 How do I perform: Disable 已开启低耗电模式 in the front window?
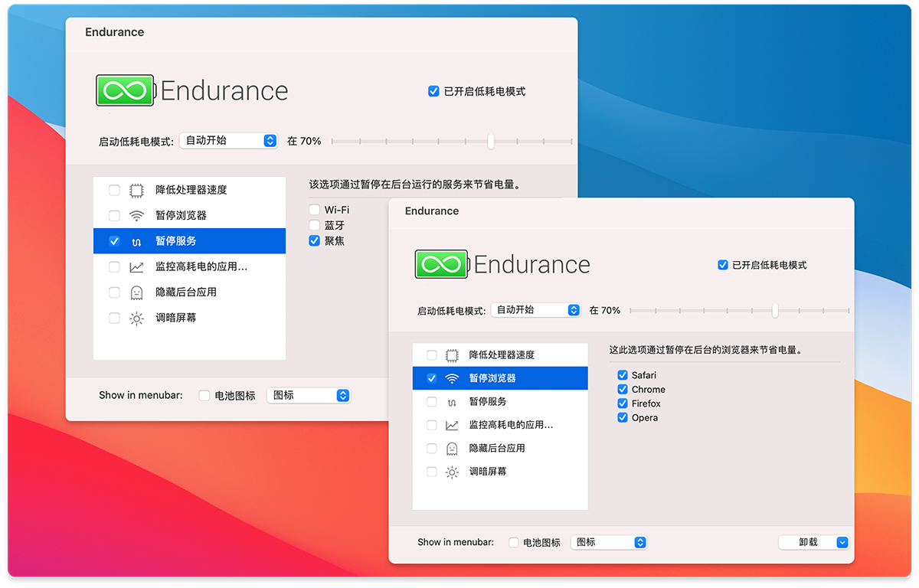722,265
